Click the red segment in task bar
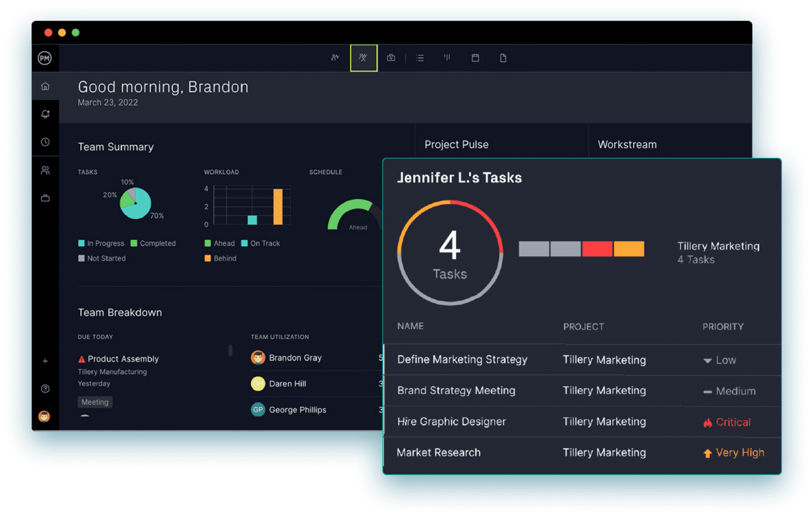Viewport: 812px width, 515px height. 597,249
